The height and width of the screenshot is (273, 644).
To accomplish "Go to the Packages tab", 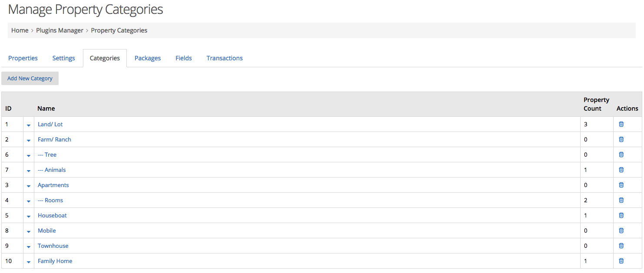I will (x=148, y=58).
